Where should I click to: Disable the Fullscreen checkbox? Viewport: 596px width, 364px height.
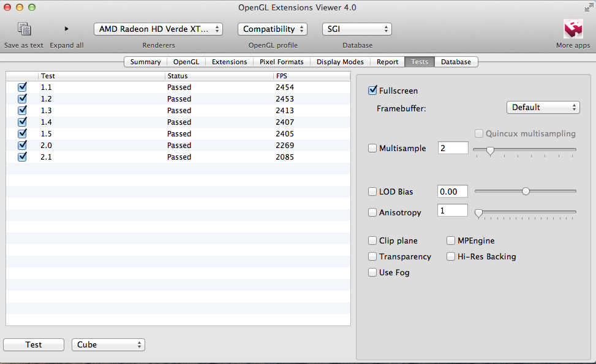coord(372,91)
